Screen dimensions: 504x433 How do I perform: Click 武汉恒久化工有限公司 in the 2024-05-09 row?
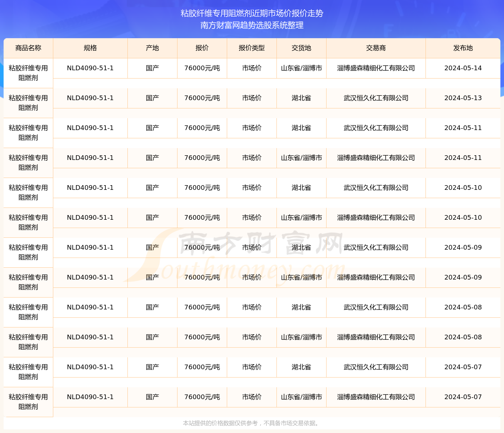point(376,247)
